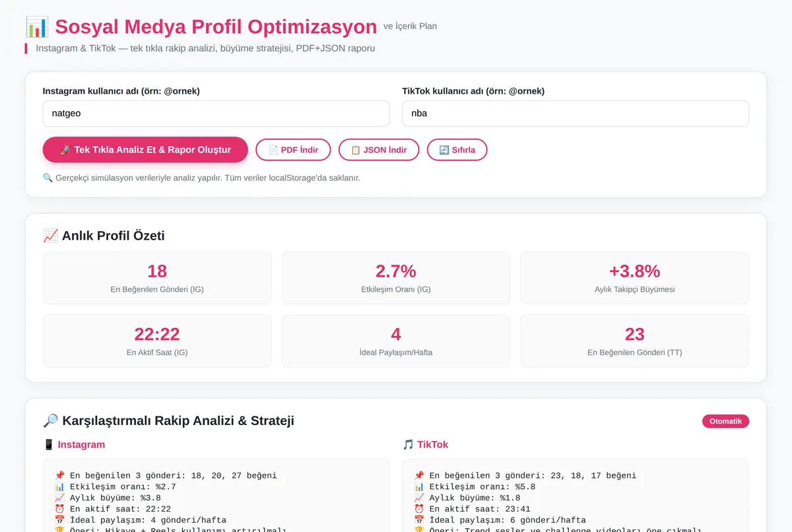Click the magnifier icon beside Karşılaştırmalı Rakip Analizi
792x532 pixels.
click(50, 421)
